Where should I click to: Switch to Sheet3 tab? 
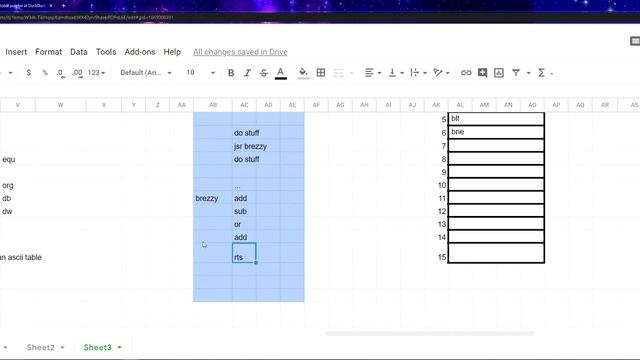(97, 347)
